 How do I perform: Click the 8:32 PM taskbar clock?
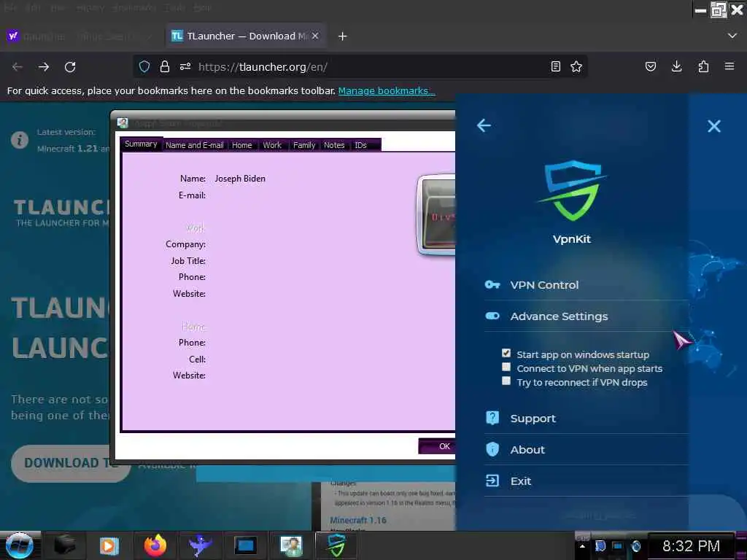tap(691, 545)
